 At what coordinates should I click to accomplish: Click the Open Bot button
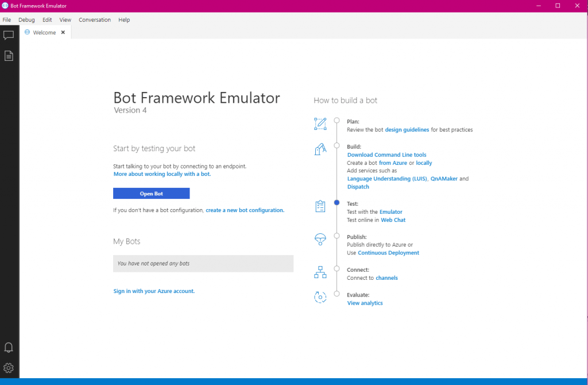coord(151,194)
